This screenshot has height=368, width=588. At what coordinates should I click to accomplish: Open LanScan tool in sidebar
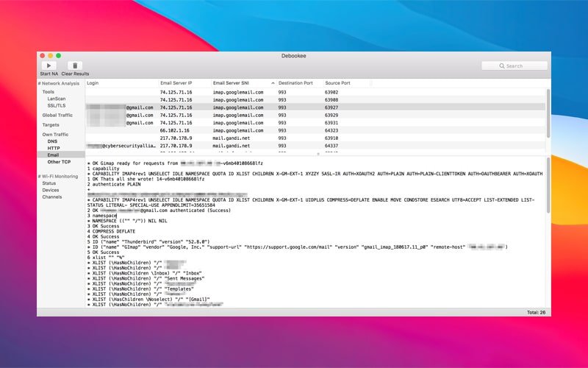click(x=57, y=99)
